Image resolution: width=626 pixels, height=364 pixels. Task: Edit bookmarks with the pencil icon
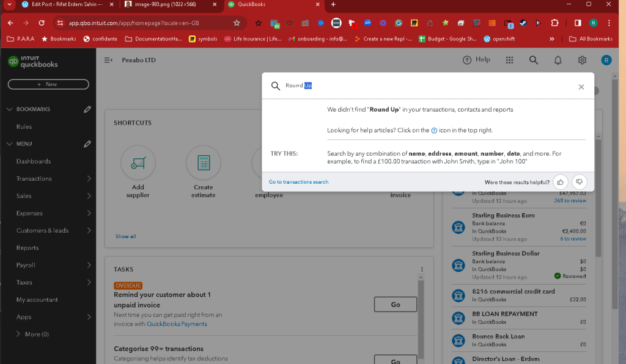(87, 109)
